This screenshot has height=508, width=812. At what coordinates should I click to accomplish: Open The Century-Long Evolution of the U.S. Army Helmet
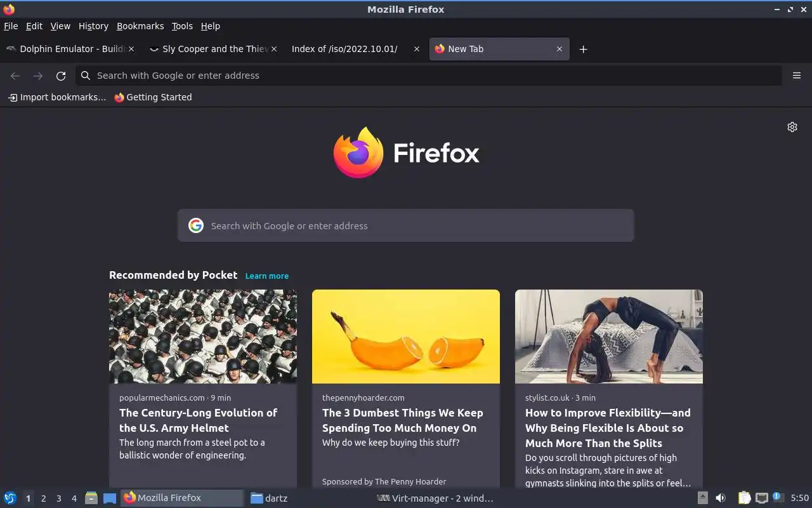click(x=198, y=420)
